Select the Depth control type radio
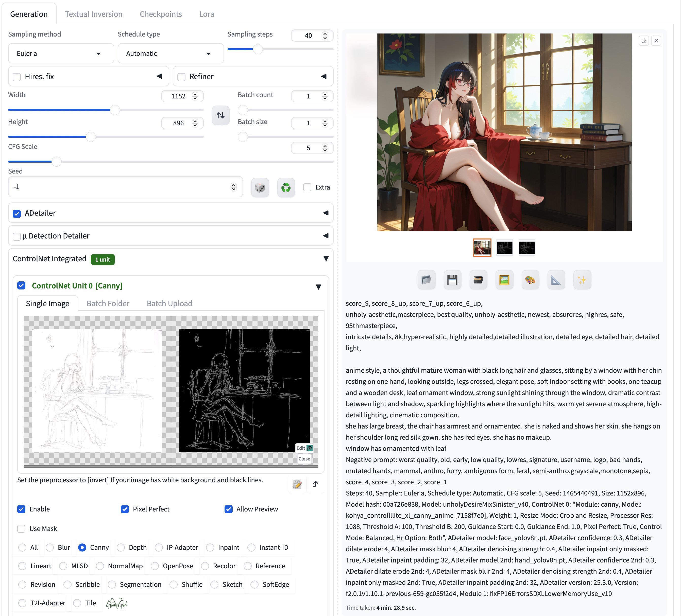 [121, 547]
